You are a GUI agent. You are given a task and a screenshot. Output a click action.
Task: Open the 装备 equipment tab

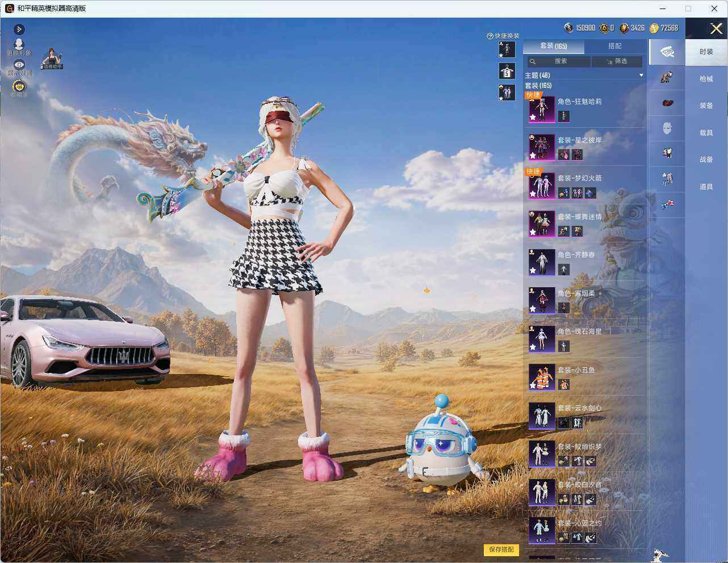(x=706, y=106)
